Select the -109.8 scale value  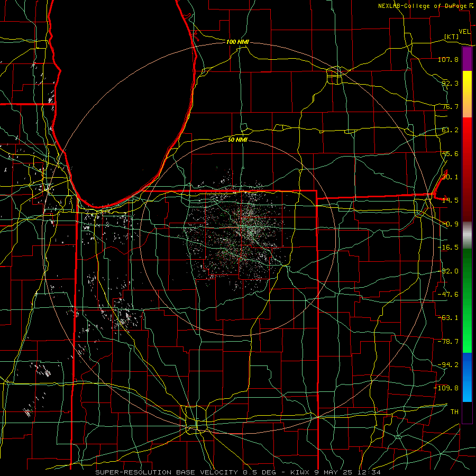[x=446, y=388]
